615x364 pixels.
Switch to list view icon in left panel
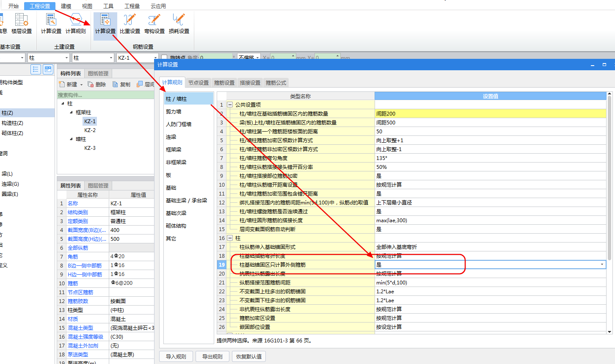coord(36,69)
